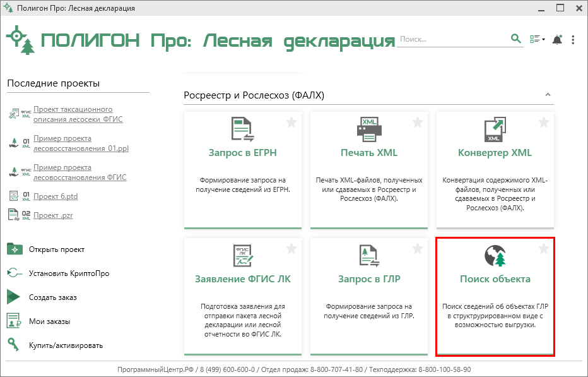Click the Установить КриптоПро icon
588x377 pixels.
coord(15,273)
